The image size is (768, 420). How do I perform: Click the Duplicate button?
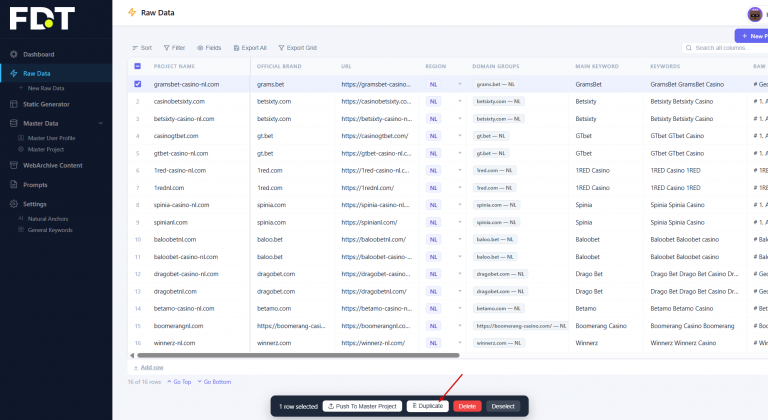coord(428,406)
